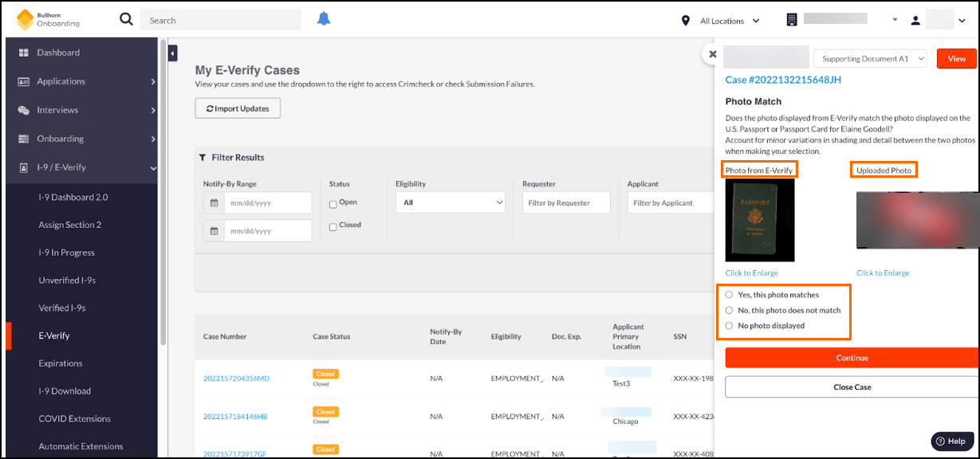Open Unverified I-9s in sidebar
The image size is (980, 459).
pos(67,280)
